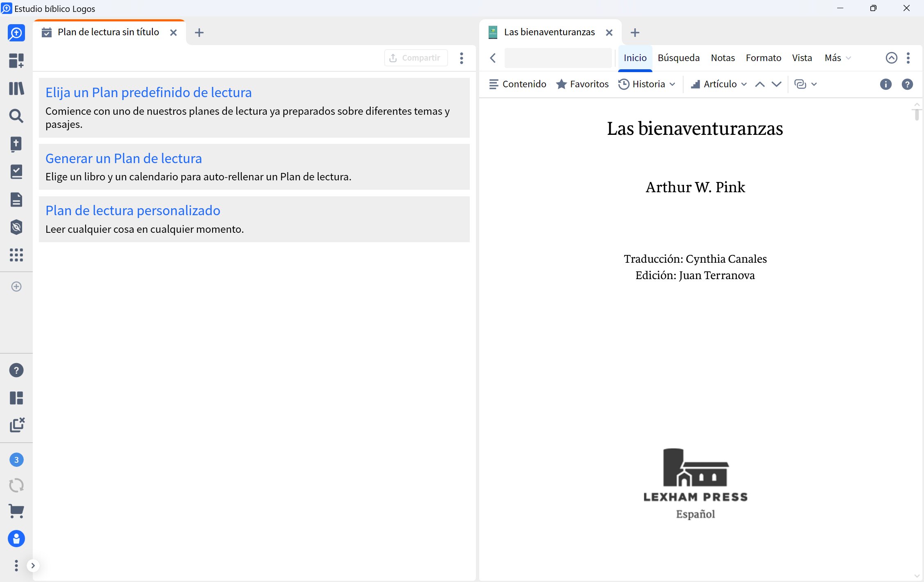The image size is (924, 582).
Task: Close the Plan de lectura sin título tab
Action: coord(174,32)
